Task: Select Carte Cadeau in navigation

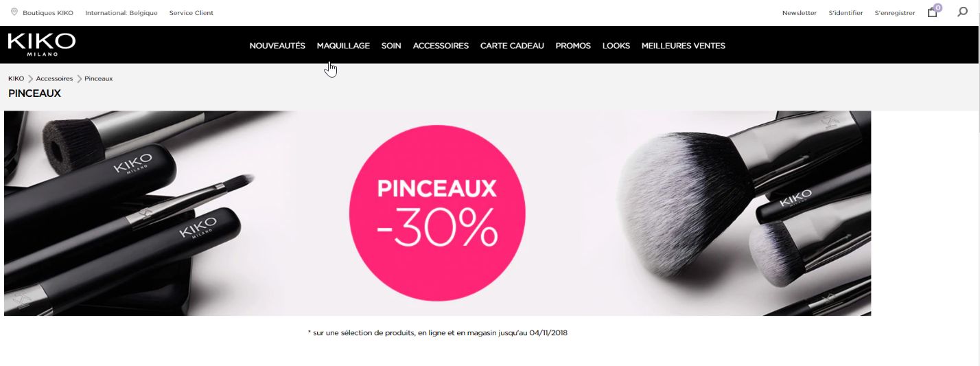Action: tap(512, 46)
